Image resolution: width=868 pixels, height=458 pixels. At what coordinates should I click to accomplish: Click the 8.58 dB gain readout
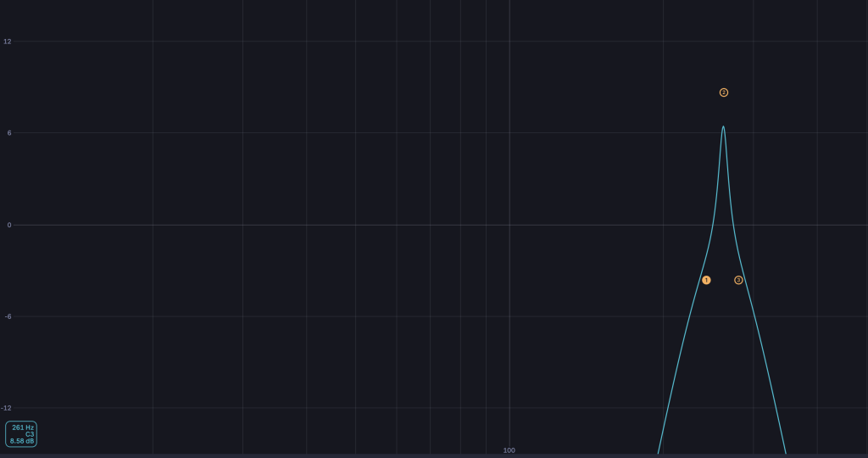(22, 441)
